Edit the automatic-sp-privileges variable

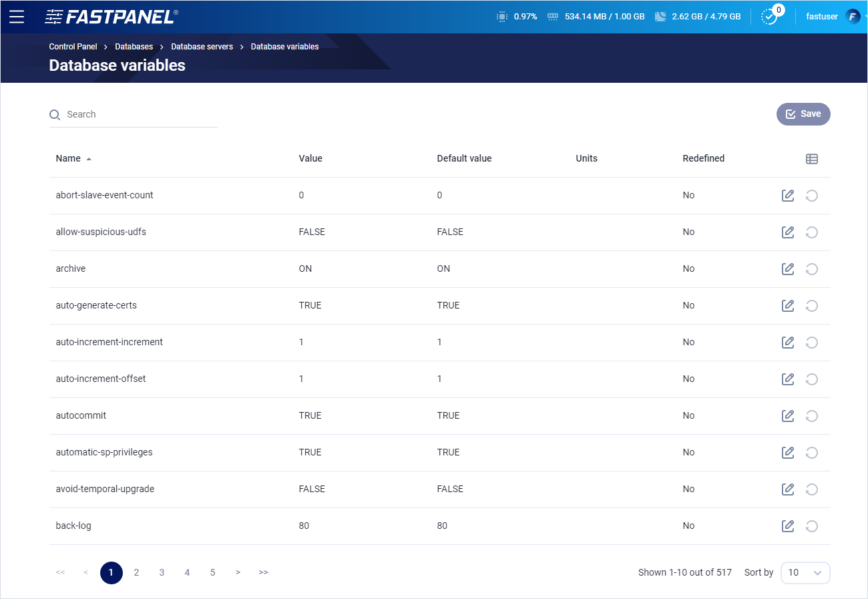tap(788, 453)
